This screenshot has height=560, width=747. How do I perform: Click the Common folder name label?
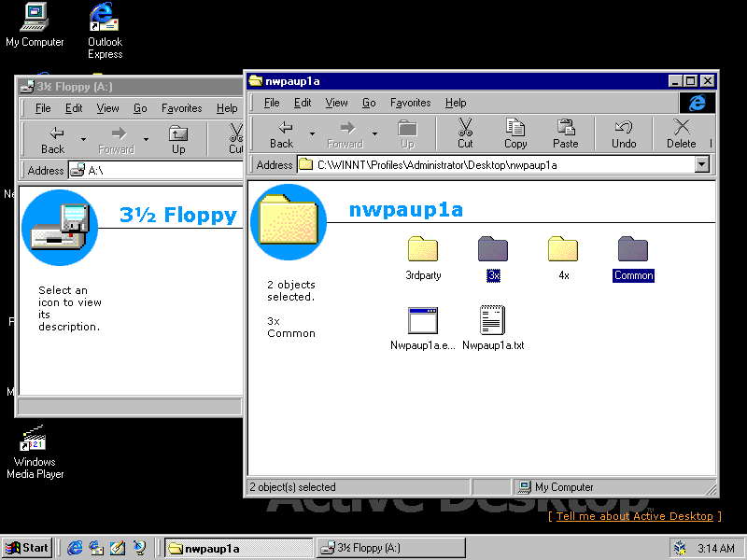coord(633,275)
